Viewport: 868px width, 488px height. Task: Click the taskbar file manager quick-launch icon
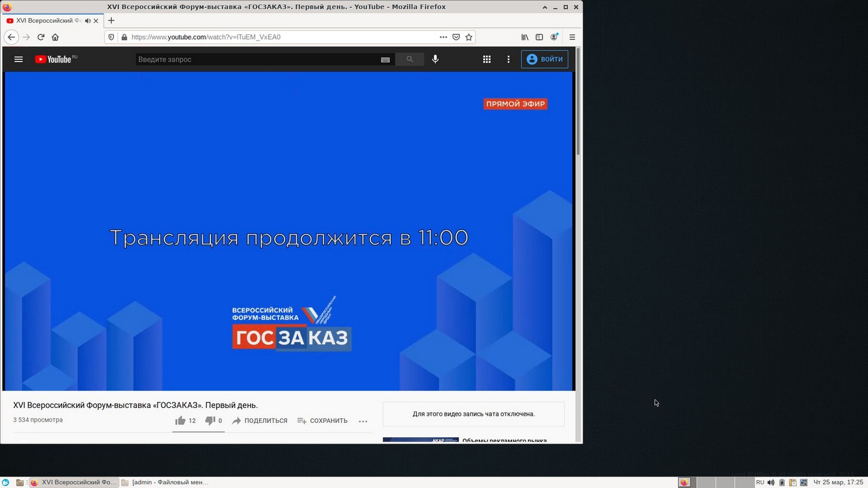click(20, 483)
